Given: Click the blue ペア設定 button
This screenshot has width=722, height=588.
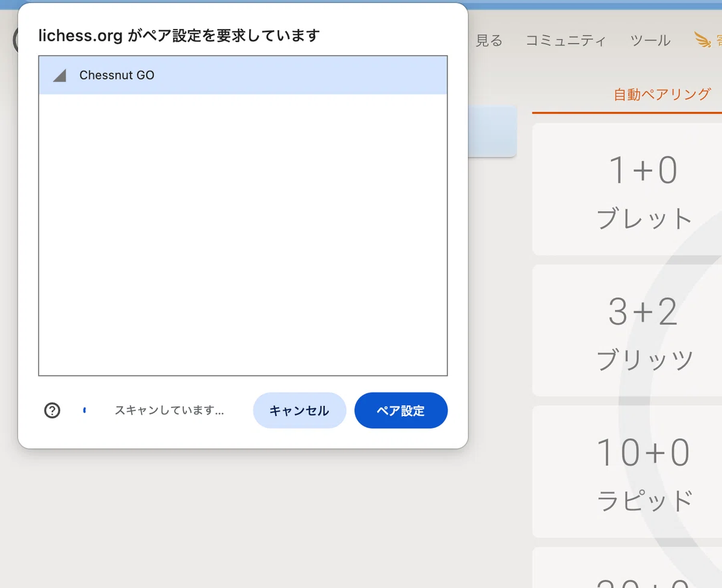Looking at the screenshot, I should coord(401,411).
